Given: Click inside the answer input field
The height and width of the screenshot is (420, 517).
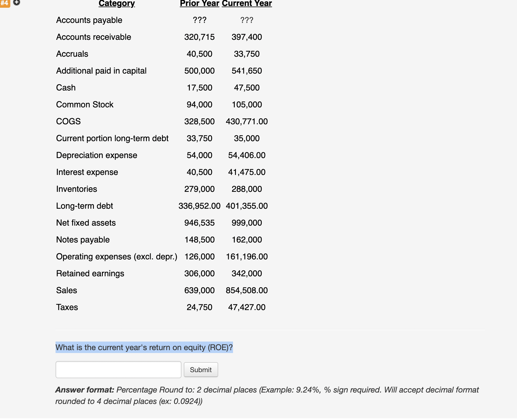Looking at the screenshot, I should tap(118, 370).
